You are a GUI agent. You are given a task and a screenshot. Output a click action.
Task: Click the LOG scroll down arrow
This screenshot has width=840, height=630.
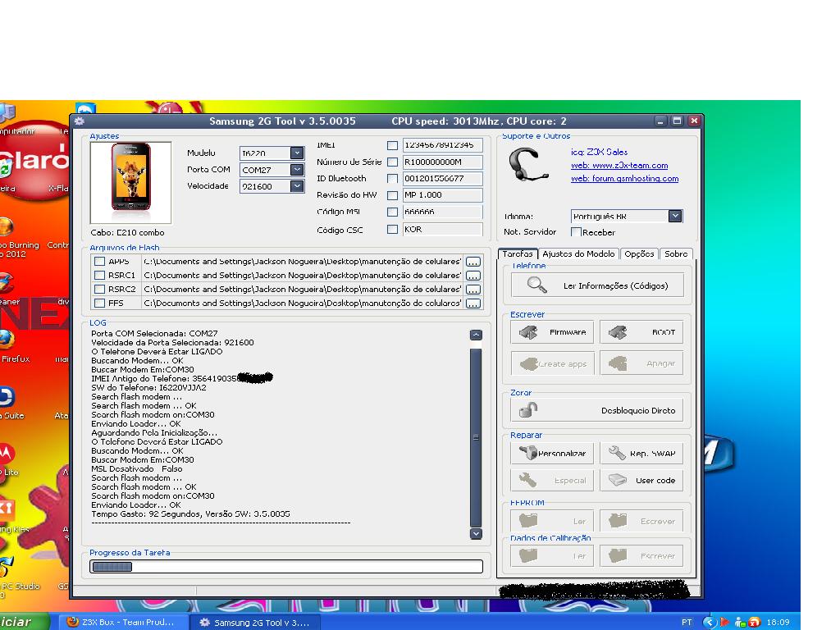tap(476, 534)
